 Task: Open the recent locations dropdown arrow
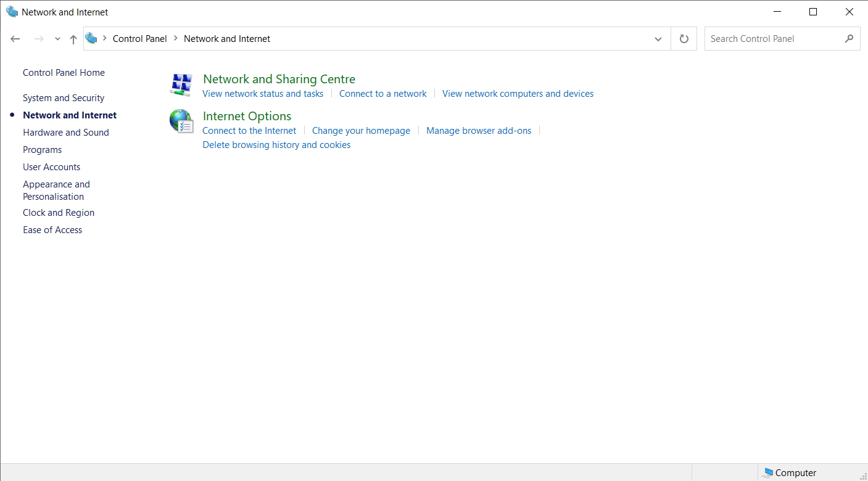tap(57, 39)
